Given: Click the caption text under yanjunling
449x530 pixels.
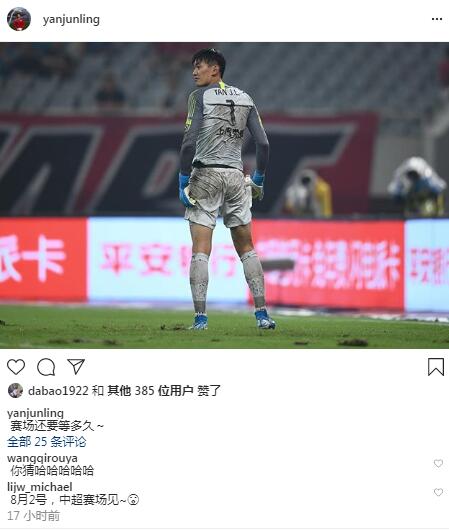Looking at the screenshot, I should (x=57, y=426).
